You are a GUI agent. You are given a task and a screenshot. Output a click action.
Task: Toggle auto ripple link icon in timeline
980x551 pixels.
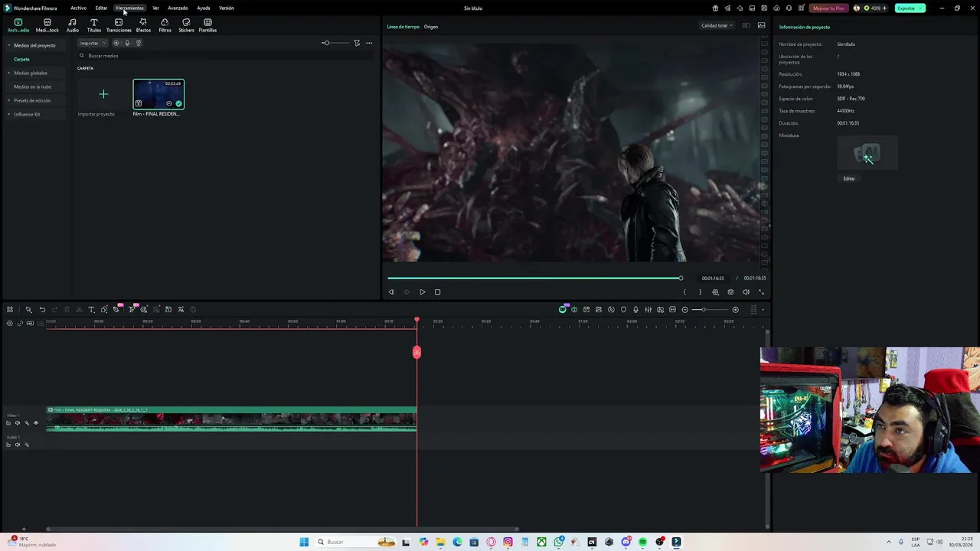(20, 323)
